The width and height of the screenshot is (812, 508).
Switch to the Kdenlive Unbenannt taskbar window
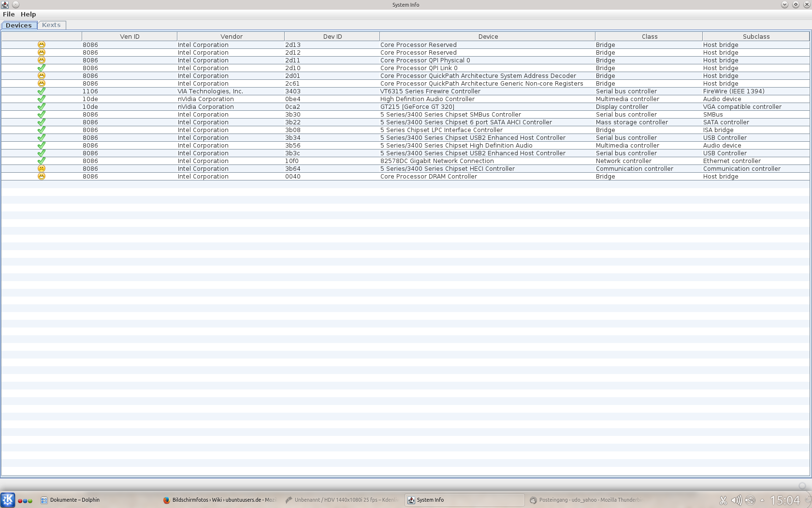point(342,500)
